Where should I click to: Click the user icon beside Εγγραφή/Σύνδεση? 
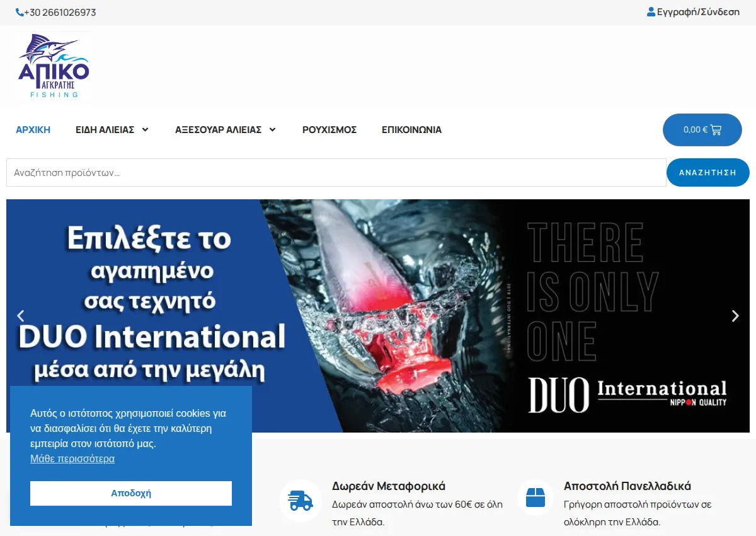point(651,11)
